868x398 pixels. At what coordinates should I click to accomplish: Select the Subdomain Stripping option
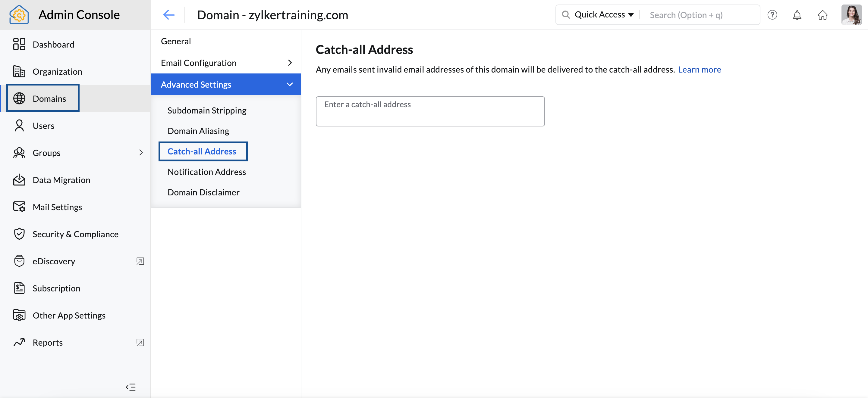(206, 110)
